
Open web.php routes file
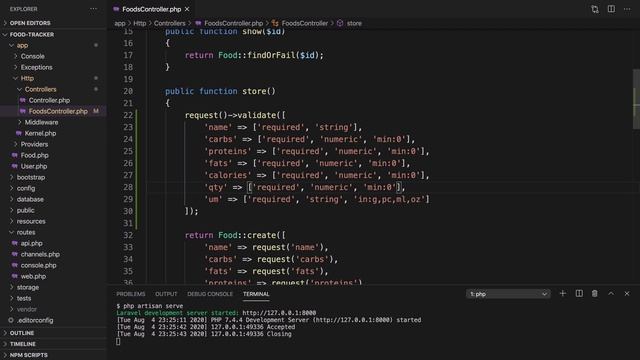pos(33,277)
